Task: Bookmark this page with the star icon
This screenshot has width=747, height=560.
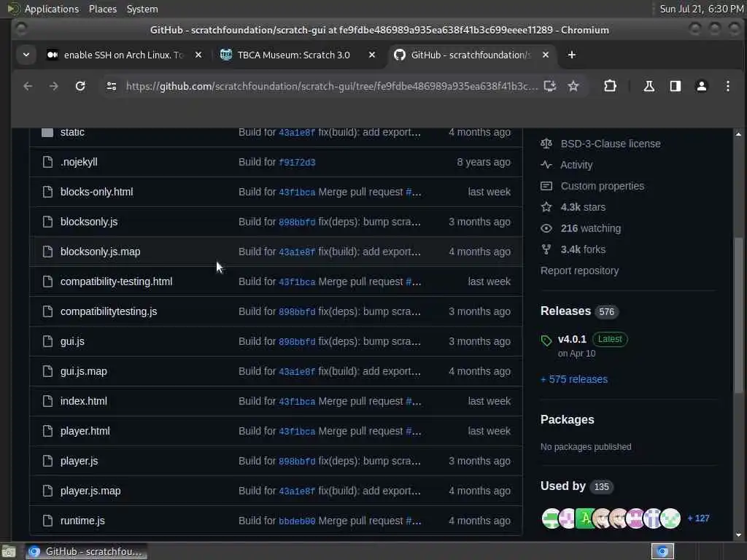Action: click(573, 86)
